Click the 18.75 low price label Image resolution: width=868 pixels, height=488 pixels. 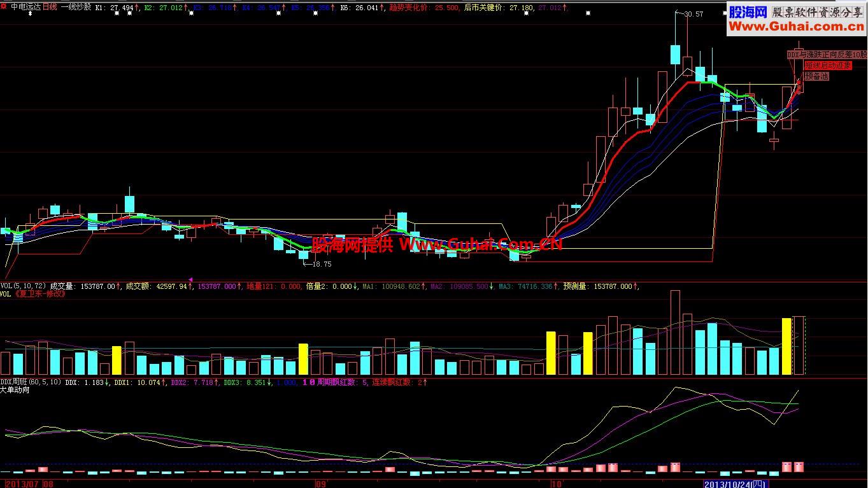(x=322, y=264)
